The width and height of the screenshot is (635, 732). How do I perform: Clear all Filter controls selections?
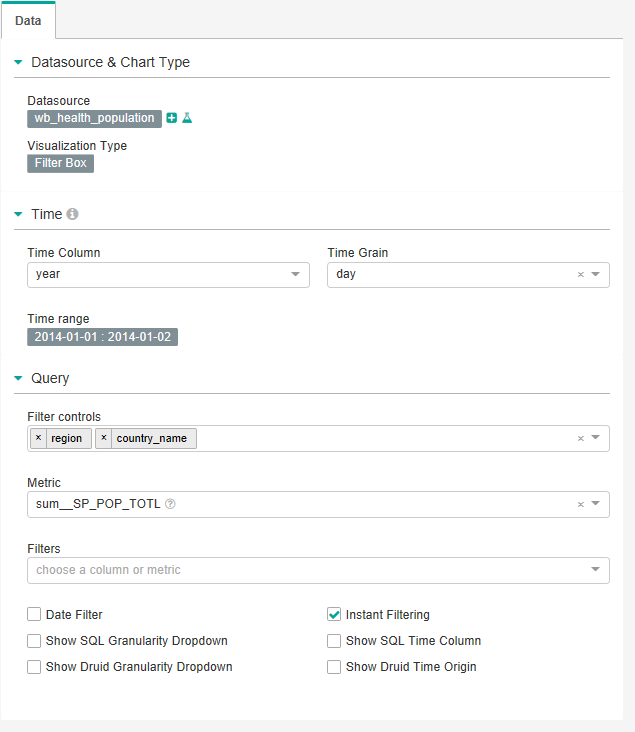tap(580, 438)
